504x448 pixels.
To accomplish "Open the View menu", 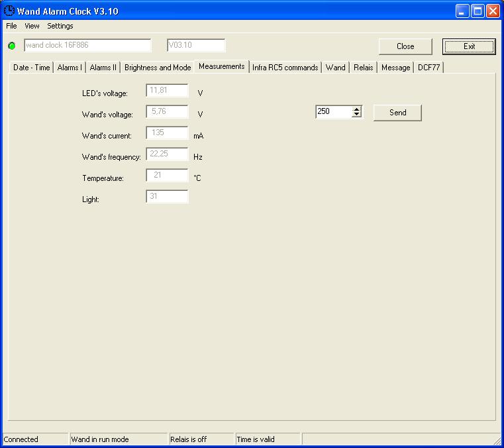I will tap(32, 26).
